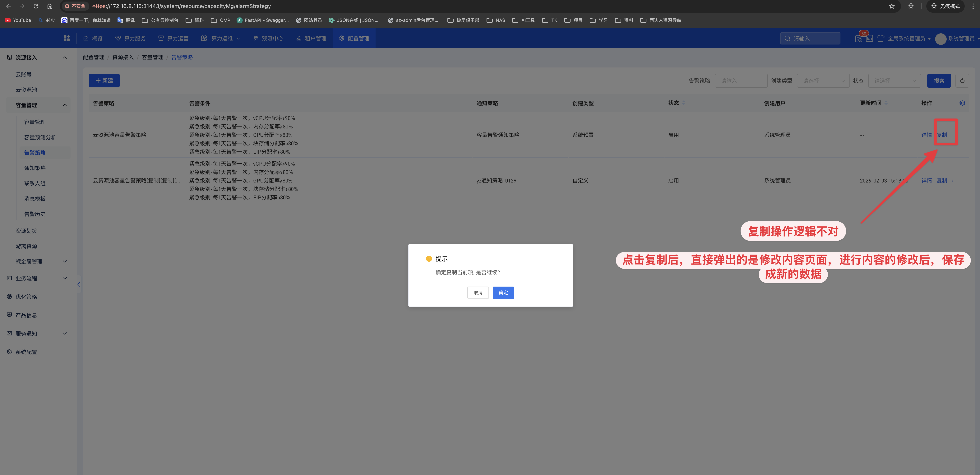Viewport: 980px width, 475px height.
Task: Sort by 状态 column sort arrows
Action: 684,103
